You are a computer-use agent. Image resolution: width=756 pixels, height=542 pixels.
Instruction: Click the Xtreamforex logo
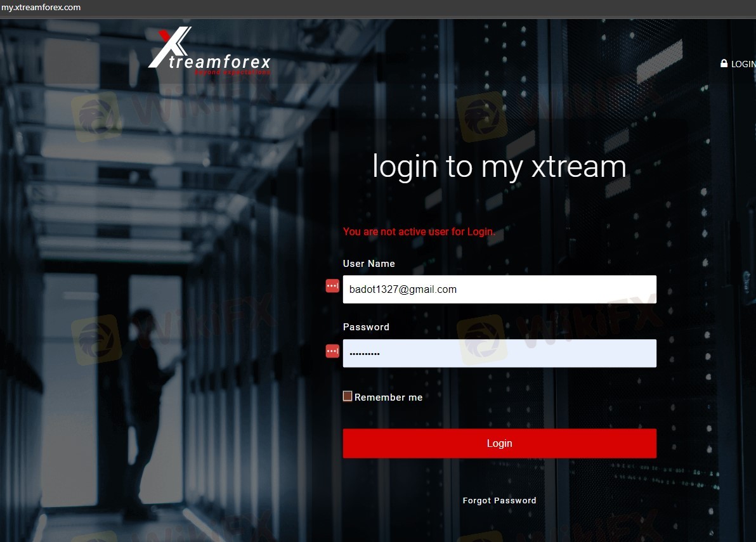tap(210, 51)
